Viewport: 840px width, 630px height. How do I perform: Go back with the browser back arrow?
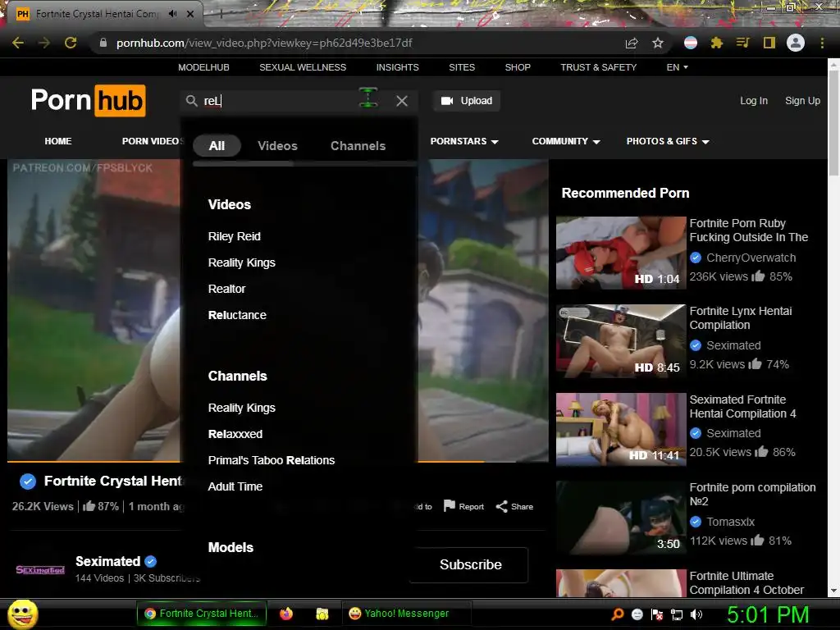(x=18, y=43)
